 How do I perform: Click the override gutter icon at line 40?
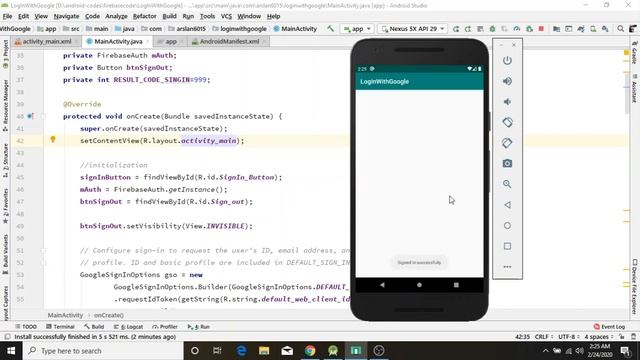(31, 116)
